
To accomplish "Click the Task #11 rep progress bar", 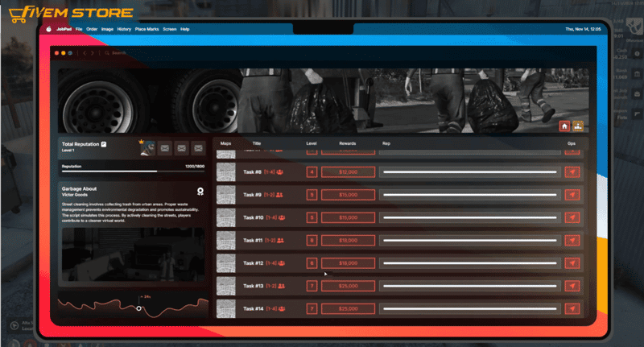I will pyautogui.click(x=470, y=240).
